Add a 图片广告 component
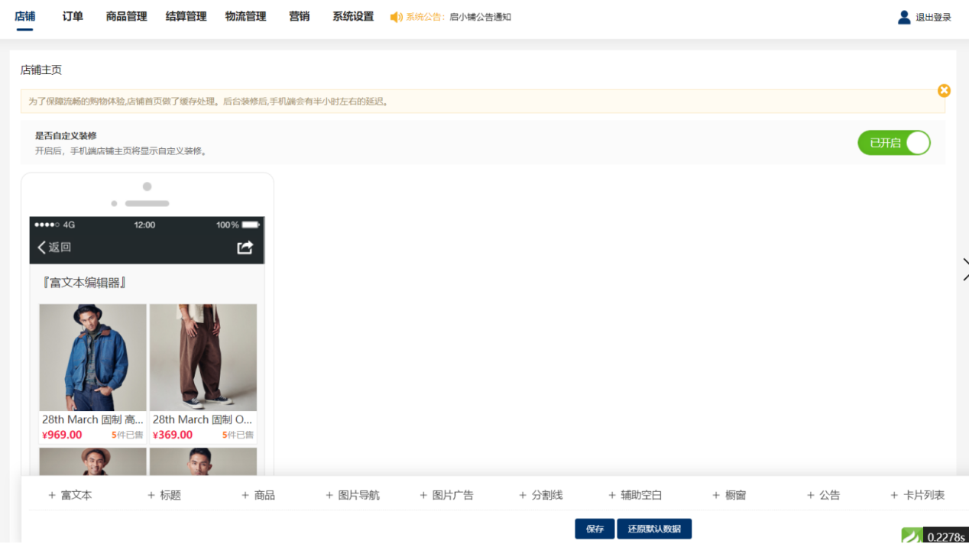The height and width of the screenshot is (560, 969). pos(446,495)
